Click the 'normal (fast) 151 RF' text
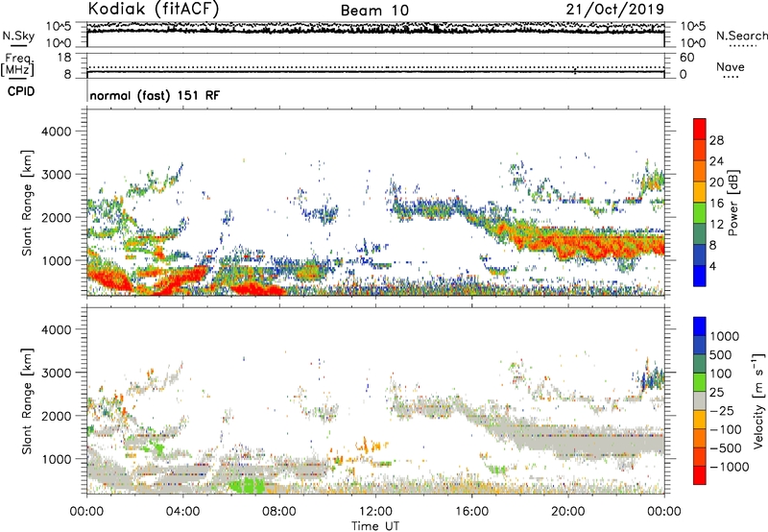Screen dimensions: 768x532 155,95
